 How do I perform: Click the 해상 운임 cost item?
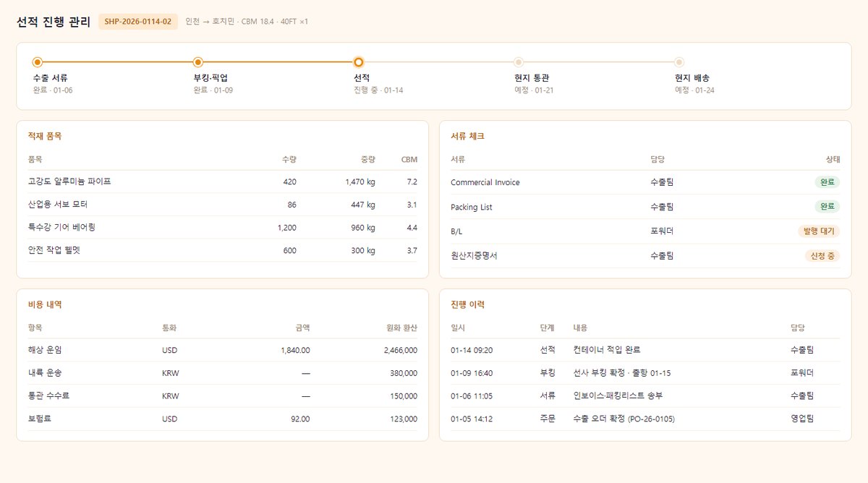click(45, 350)
